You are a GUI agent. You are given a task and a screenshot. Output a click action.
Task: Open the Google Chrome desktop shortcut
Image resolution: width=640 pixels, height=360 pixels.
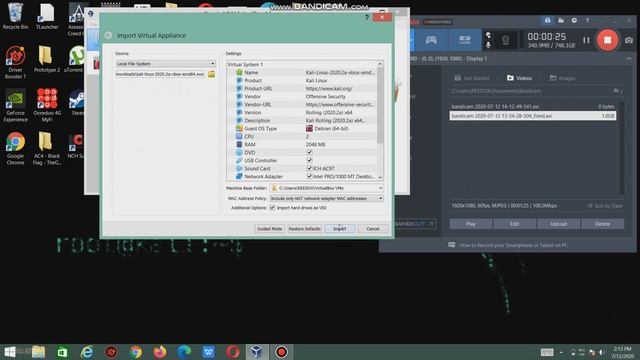(15, 149)
